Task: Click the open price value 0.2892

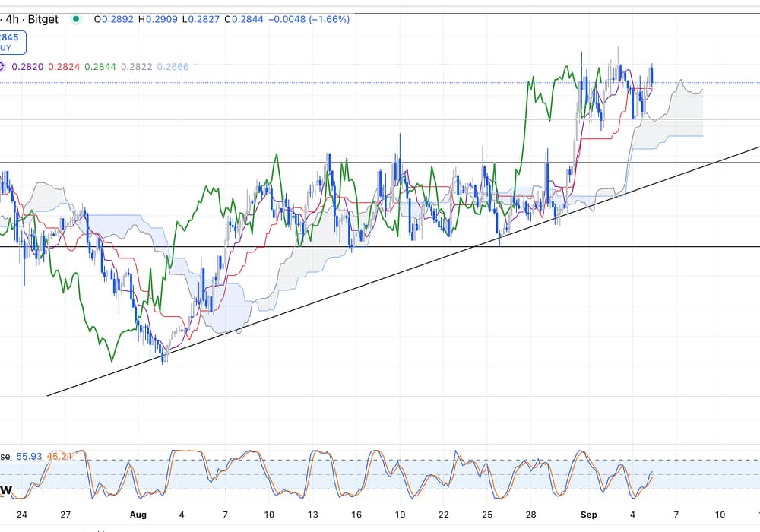Action: (x=116, y=19)
